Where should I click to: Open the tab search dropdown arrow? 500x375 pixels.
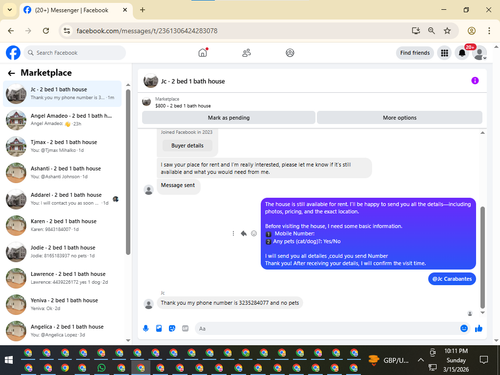coord(10,10)
